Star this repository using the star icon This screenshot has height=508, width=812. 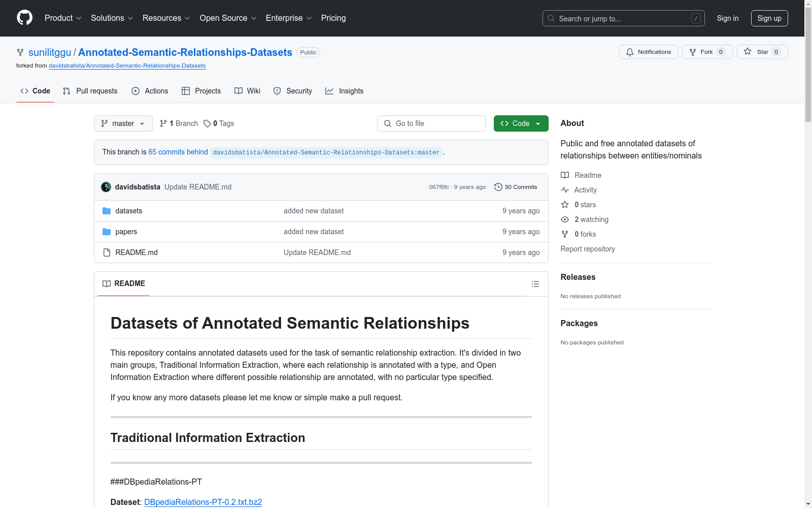[x=748, y=51]
